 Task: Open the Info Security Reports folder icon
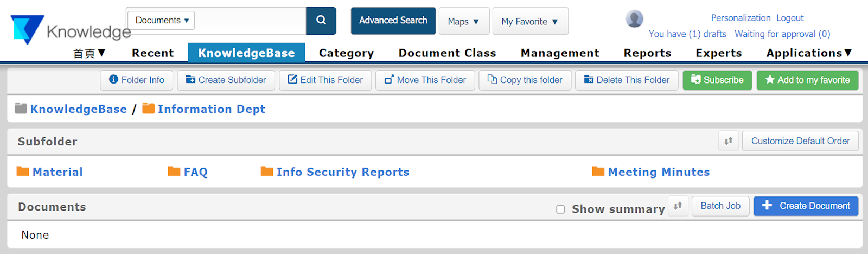(x=266, y=172)
